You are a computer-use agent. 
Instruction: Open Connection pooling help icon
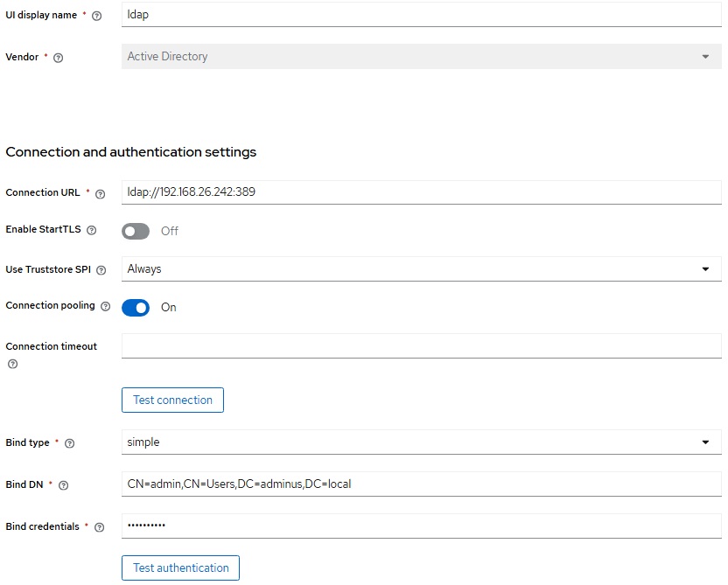[105, 306]
